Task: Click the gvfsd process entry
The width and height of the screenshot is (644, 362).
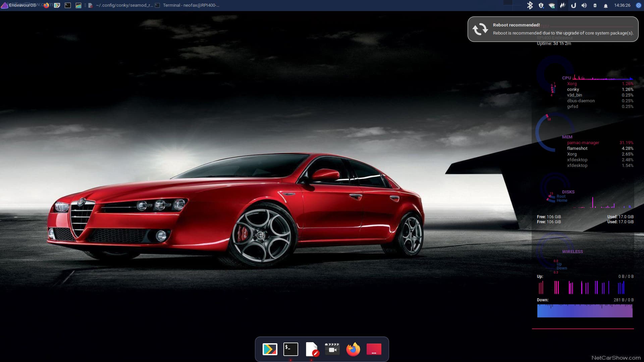Action: tap(573, 107)
